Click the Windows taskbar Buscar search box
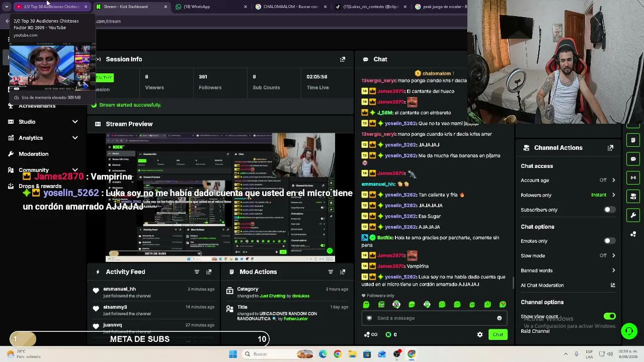This screenshot has height=362, width=644. point(277,354)
